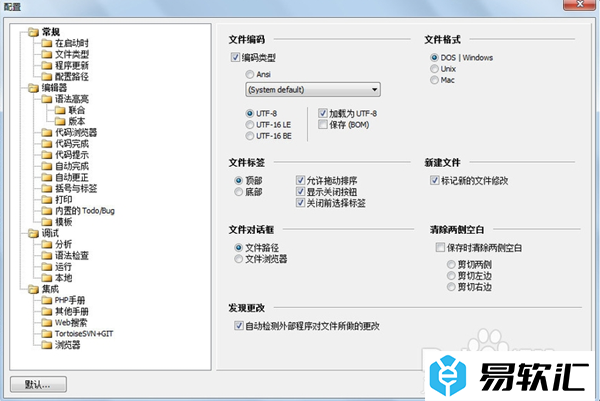Viewport: 600px width, 401px height.
Task: Enable 保存时清除两侧空白 checkbox
Action: pos(440,247)
